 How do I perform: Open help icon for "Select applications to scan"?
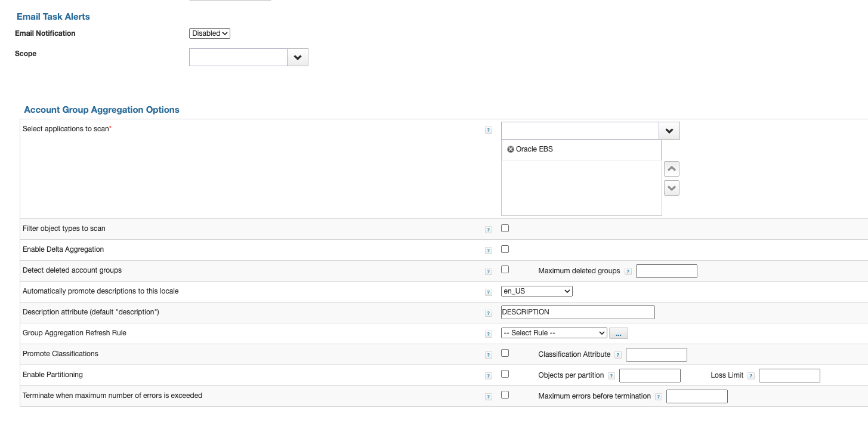[x=489, y=129]
